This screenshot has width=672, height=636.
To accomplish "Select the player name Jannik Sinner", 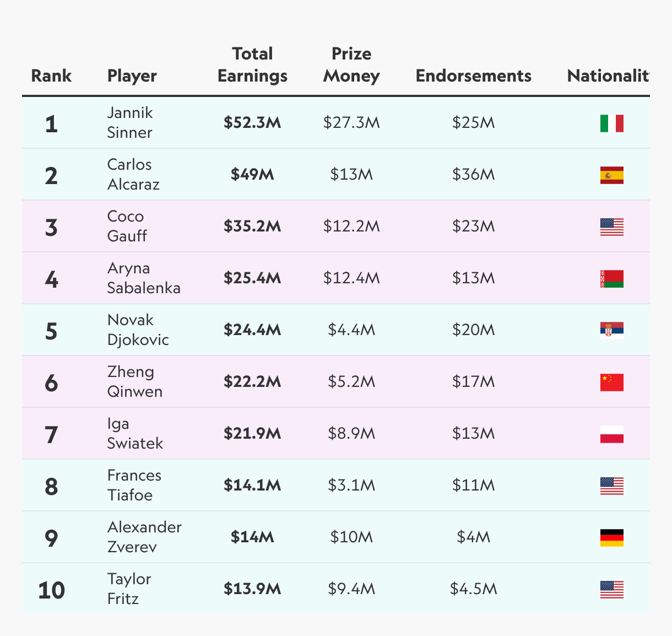I will coord(130,122).
